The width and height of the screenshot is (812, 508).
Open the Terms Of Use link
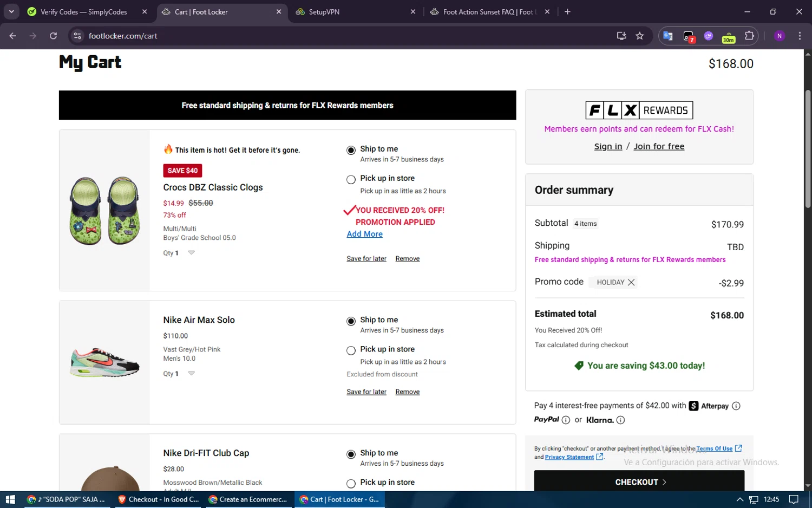[714, 448]
